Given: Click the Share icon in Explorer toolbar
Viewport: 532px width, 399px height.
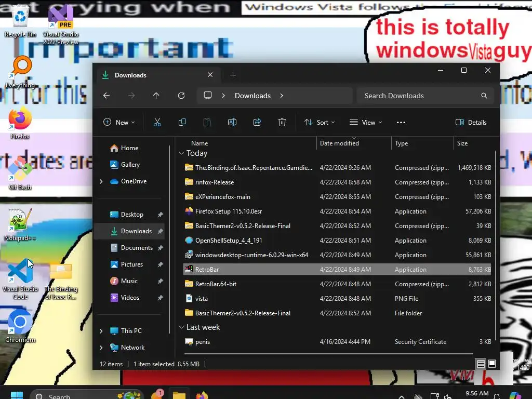Looking at the screenshot, I should tap(257, 122).
